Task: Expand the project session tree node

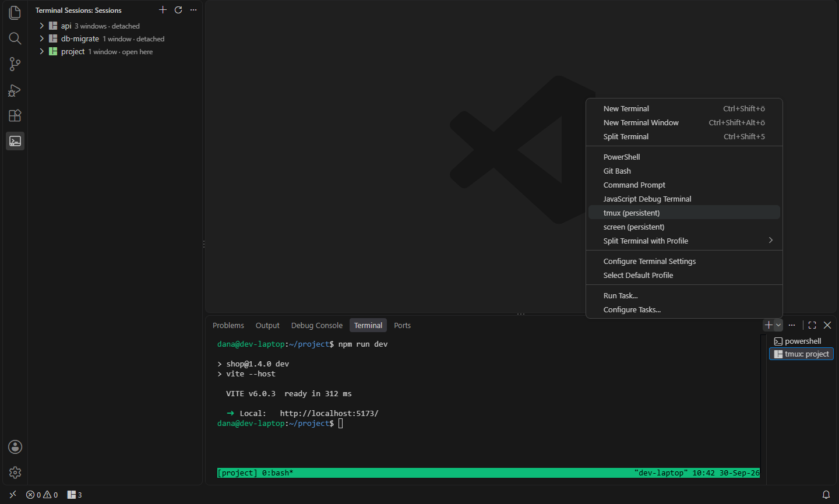Action: 42,51
